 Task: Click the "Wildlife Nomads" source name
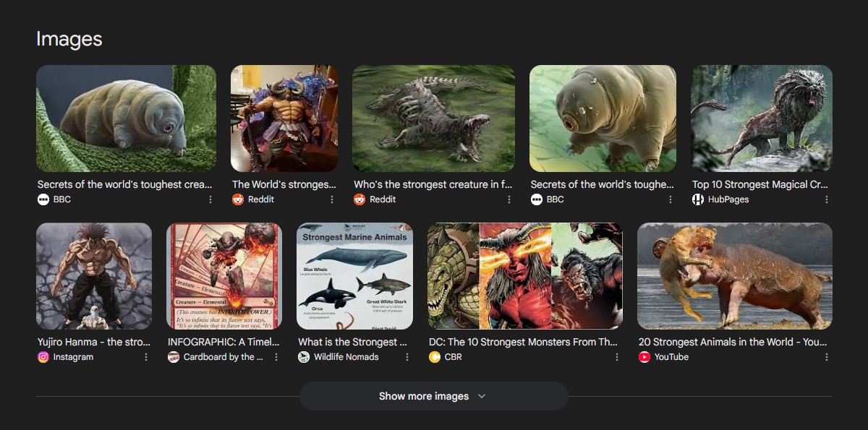tap(346, 357)
